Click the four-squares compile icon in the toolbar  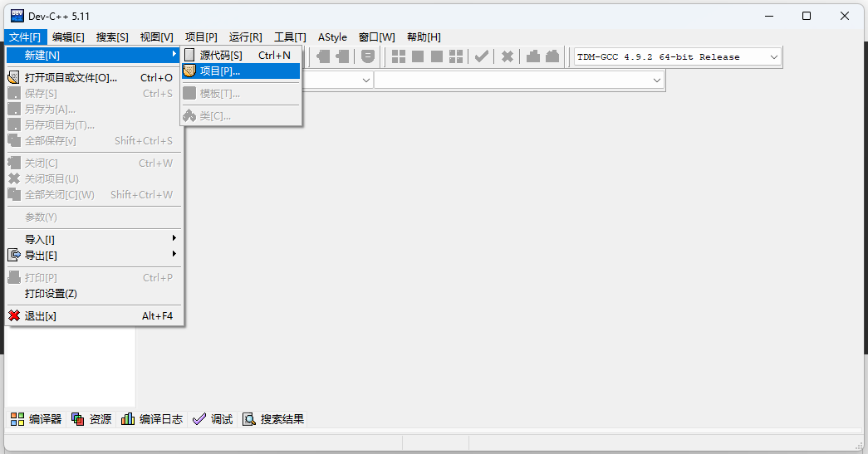pyautogui.click(x=399, y=56)
